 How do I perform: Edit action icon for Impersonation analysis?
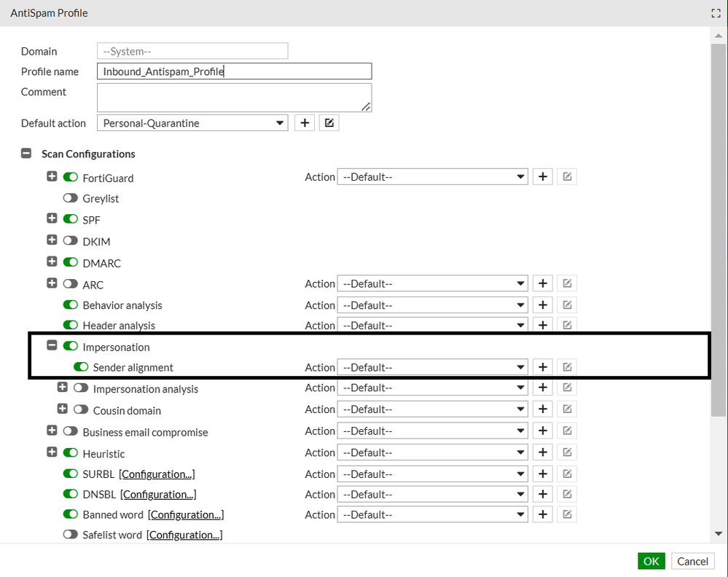(x=567, y=388)
